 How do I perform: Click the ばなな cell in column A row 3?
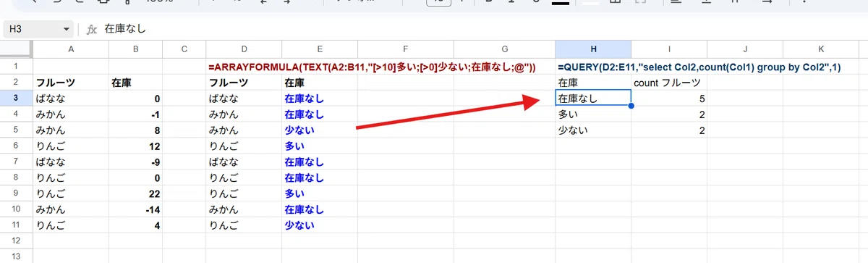71,99
